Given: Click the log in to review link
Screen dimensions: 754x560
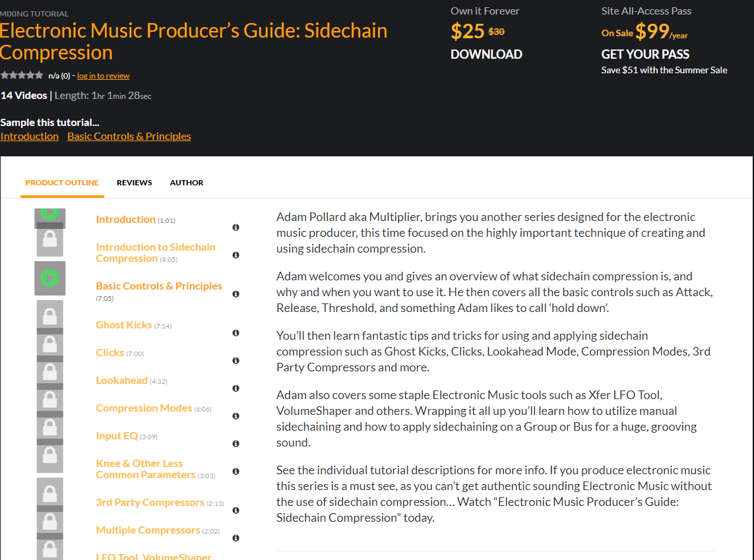Looking at the screenshot, I should click(104, 76).
